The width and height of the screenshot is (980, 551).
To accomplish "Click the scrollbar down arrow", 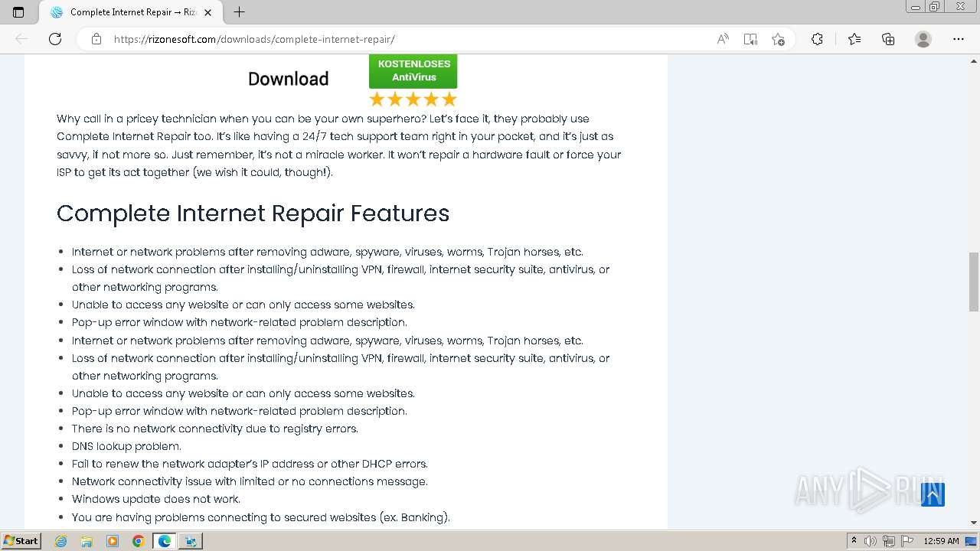I will coord(974,523).
